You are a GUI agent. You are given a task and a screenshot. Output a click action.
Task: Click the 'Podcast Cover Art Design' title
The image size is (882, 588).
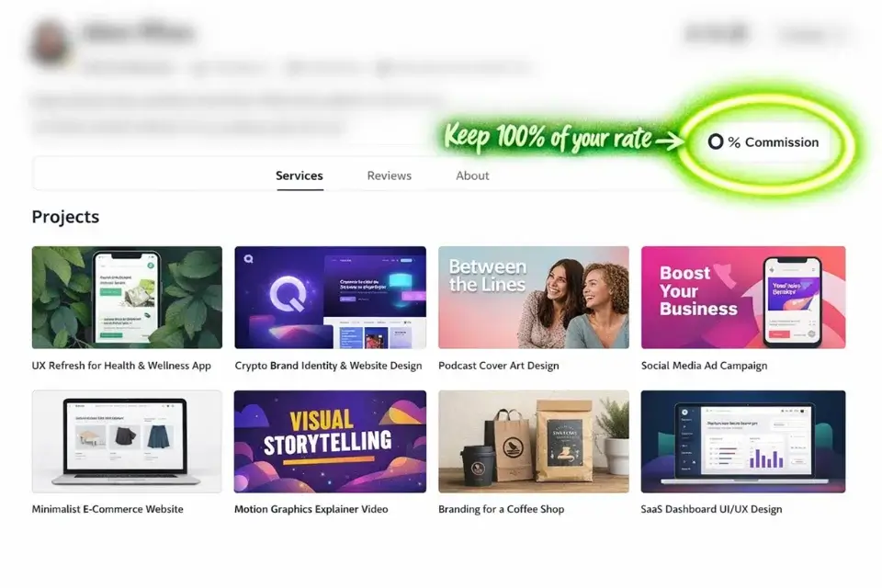point(499,366)
